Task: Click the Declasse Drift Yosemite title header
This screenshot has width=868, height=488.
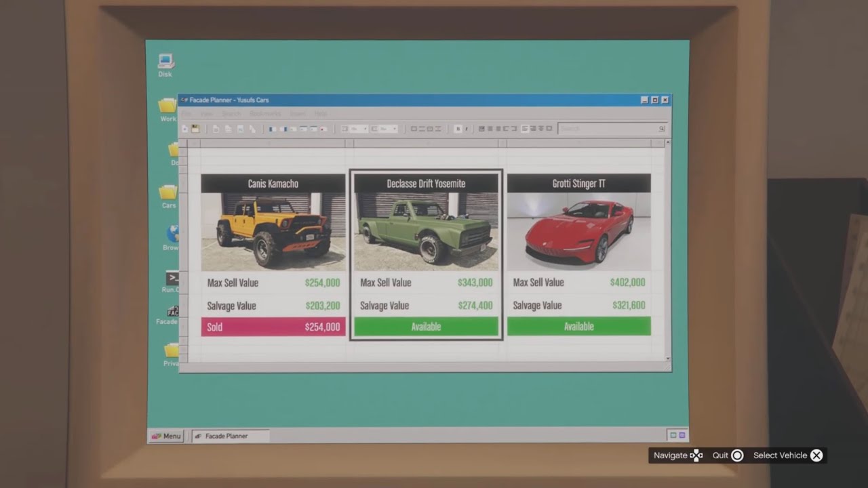Action: point(426,183)
